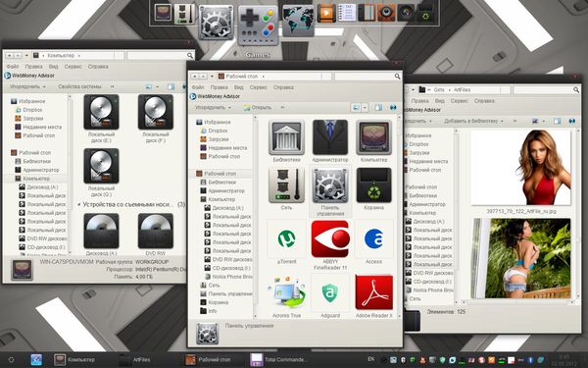Collapse the Устройства со съемными носителями group

[79, 205]
